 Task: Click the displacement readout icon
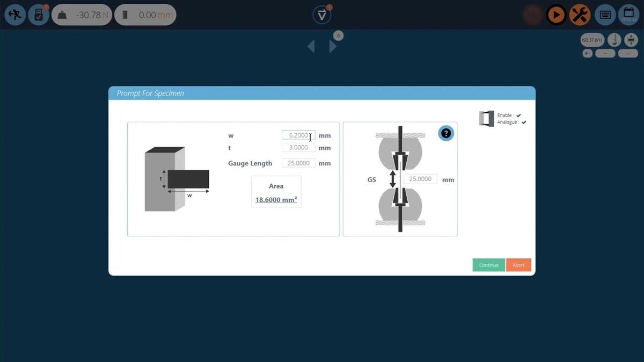tap(125, 15)
